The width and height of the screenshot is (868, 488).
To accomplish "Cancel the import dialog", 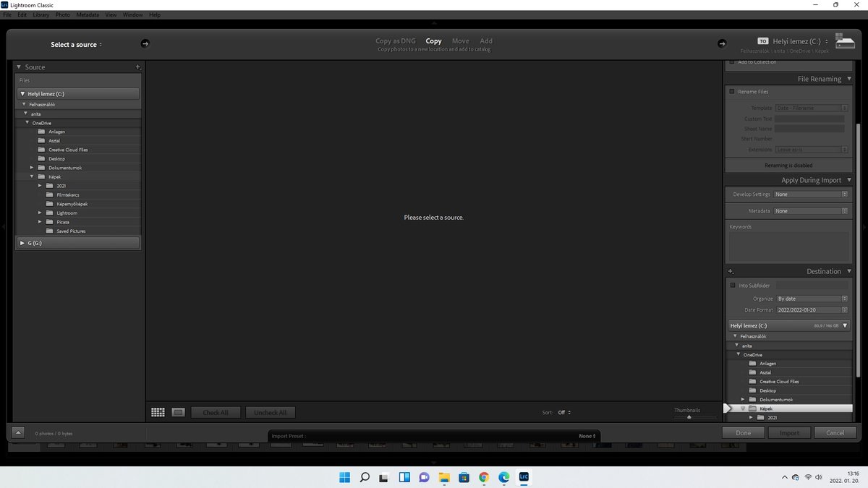I will (835, 433).
